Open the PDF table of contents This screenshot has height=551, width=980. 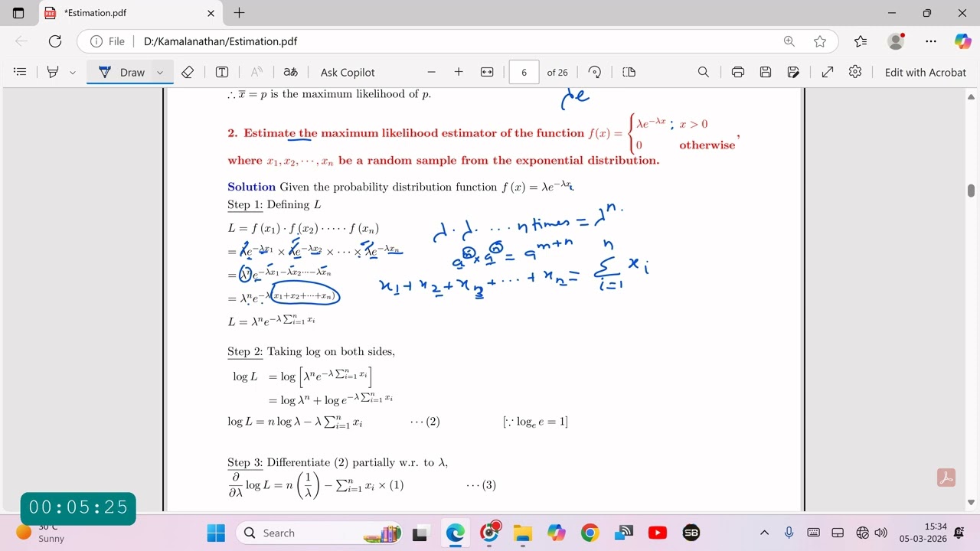coord(21,72)
